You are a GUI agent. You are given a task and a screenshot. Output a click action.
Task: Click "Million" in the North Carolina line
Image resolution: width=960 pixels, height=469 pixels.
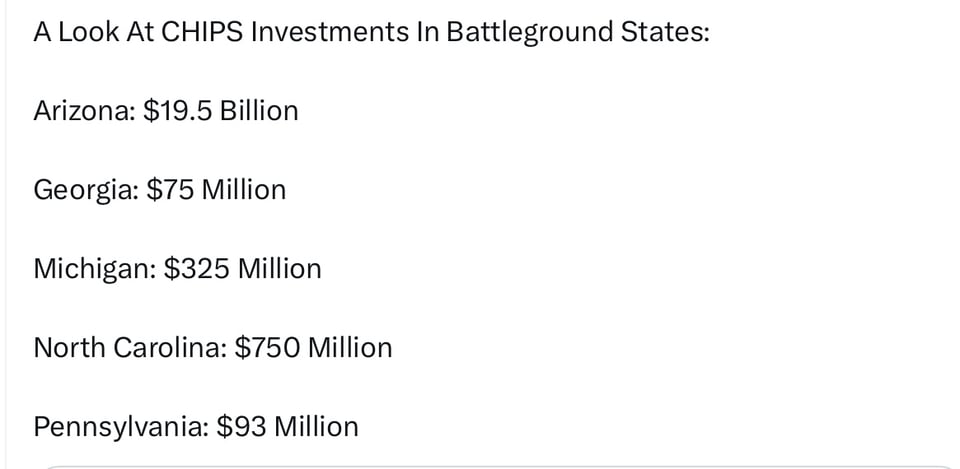[x=350, y=348]
